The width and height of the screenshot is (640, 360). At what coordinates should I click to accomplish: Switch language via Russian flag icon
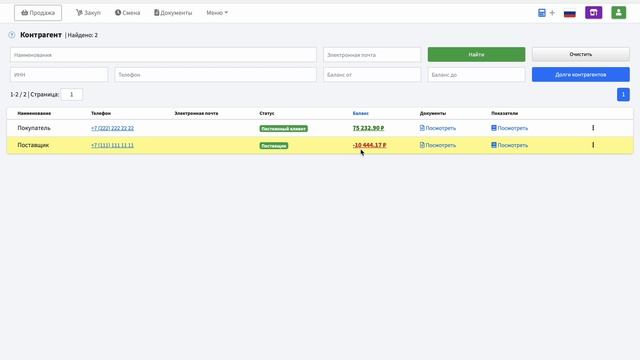[569, 13]
